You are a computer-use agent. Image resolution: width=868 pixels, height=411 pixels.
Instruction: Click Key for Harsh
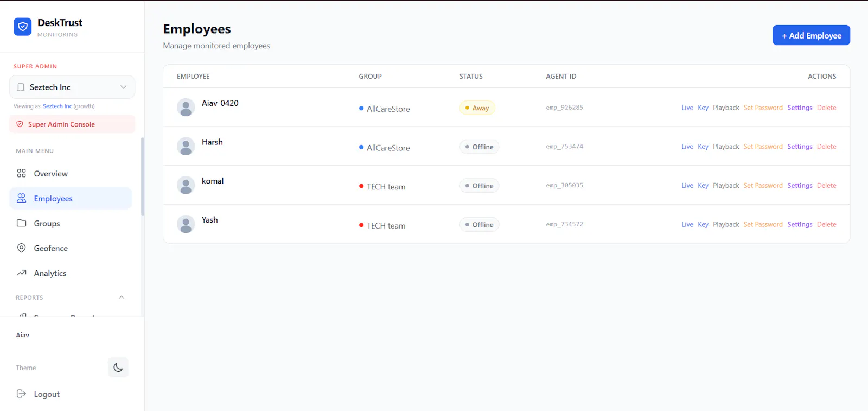click(703, 147)
